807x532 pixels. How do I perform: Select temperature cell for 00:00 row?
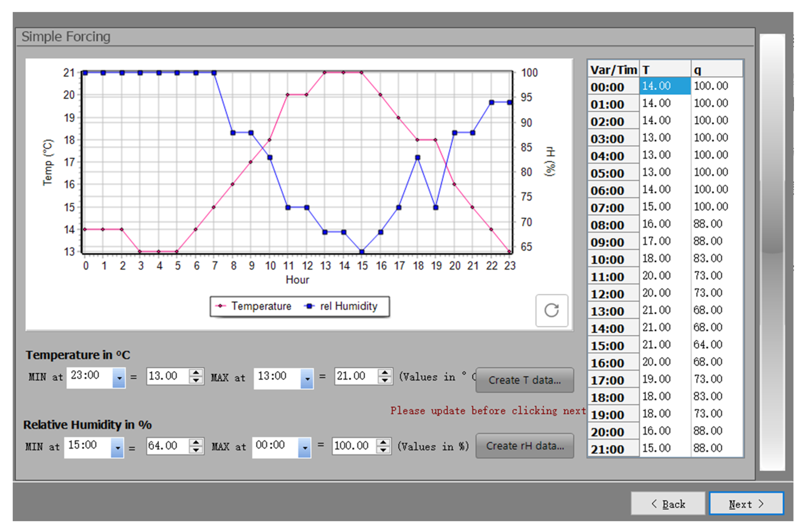(665, 86)
